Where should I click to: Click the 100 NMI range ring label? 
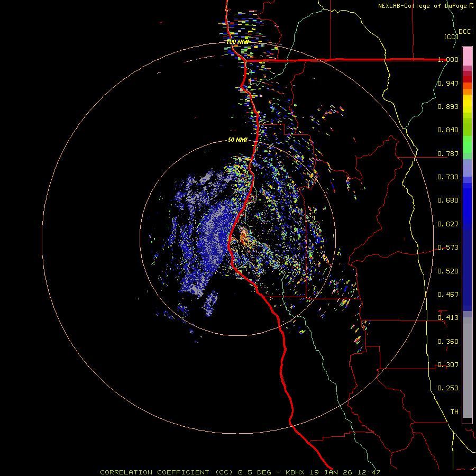coord(237,42)
